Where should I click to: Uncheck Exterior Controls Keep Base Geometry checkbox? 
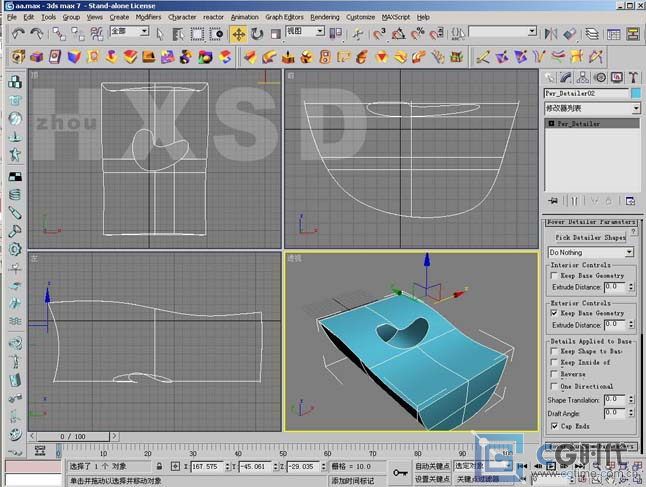click(x=555, y=314)
